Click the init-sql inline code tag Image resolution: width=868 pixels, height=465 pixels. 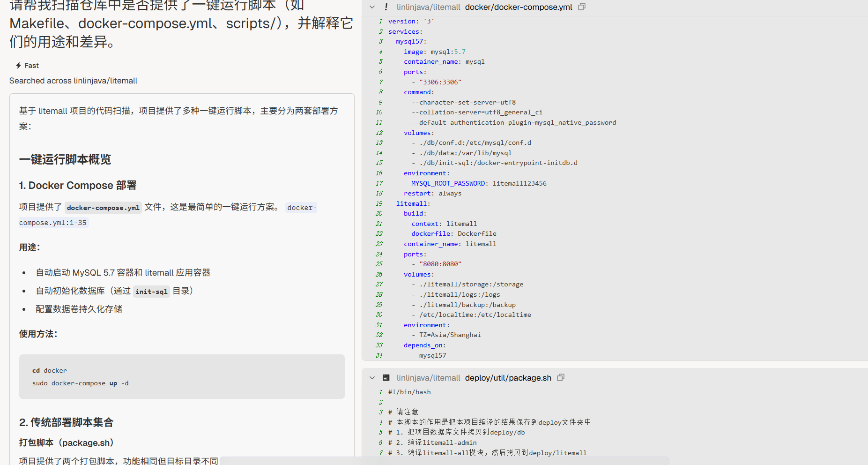click(151, 292)
